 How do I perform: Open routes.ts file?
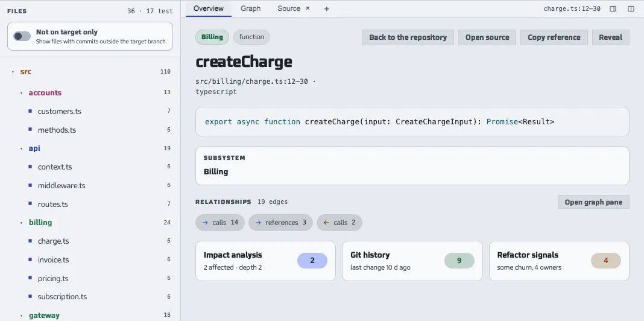(x=53, y=205)
